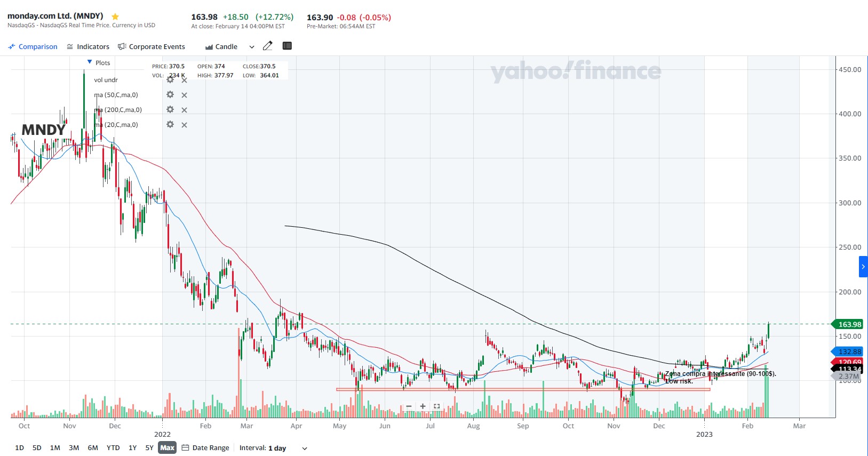Image resolution: width=868 pixels, height=456 pixels.
Task: Click the 2023 year axis label
Action: point(704,434)
